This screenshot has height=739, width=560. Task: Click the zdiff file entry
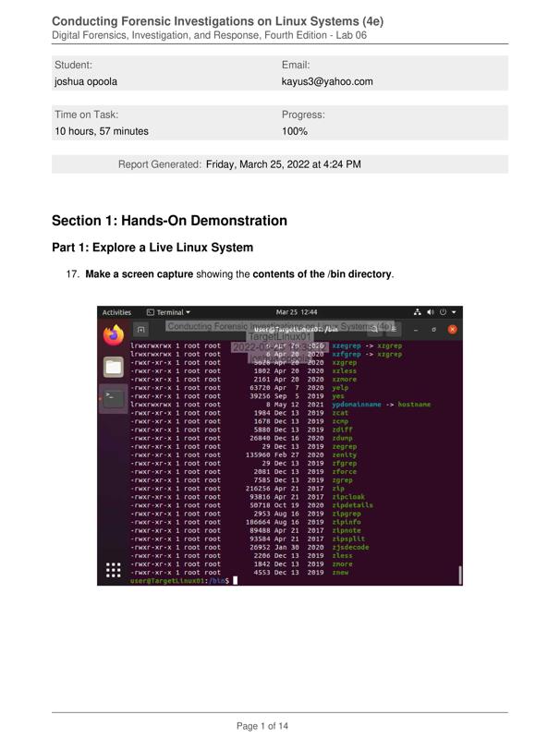pyautogui.click(x=342, y=430)
